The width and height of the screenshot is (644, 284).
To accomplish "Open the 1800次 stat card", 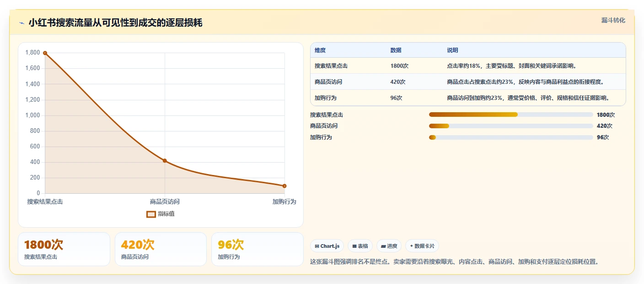I will (x=64, y=249).
